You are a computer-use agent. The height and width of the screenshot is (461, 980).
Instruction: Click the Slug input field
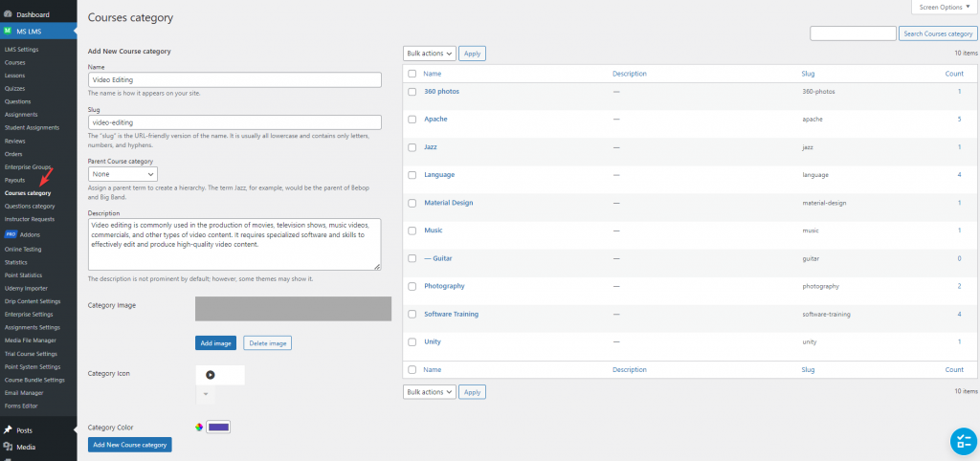click(234, 122)
